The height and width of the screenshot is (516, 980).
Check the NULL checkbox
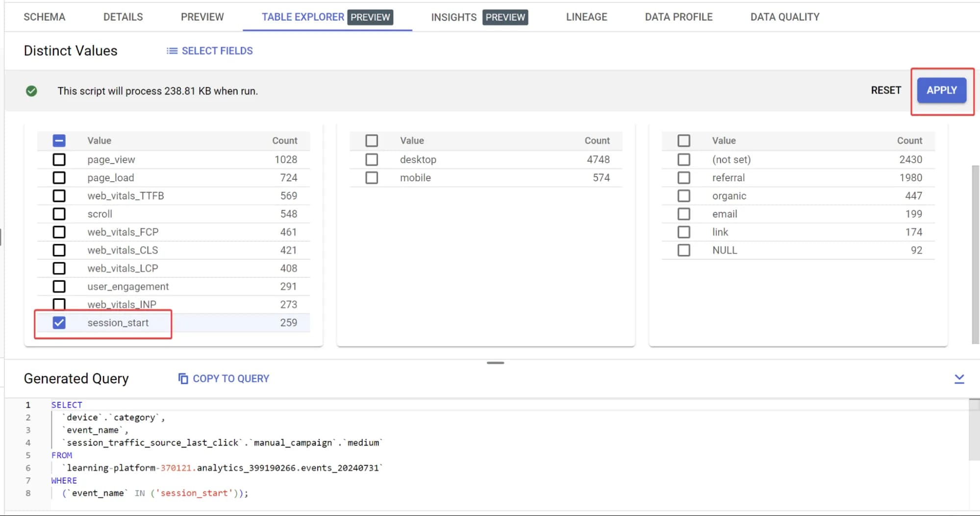coord(683,250)
